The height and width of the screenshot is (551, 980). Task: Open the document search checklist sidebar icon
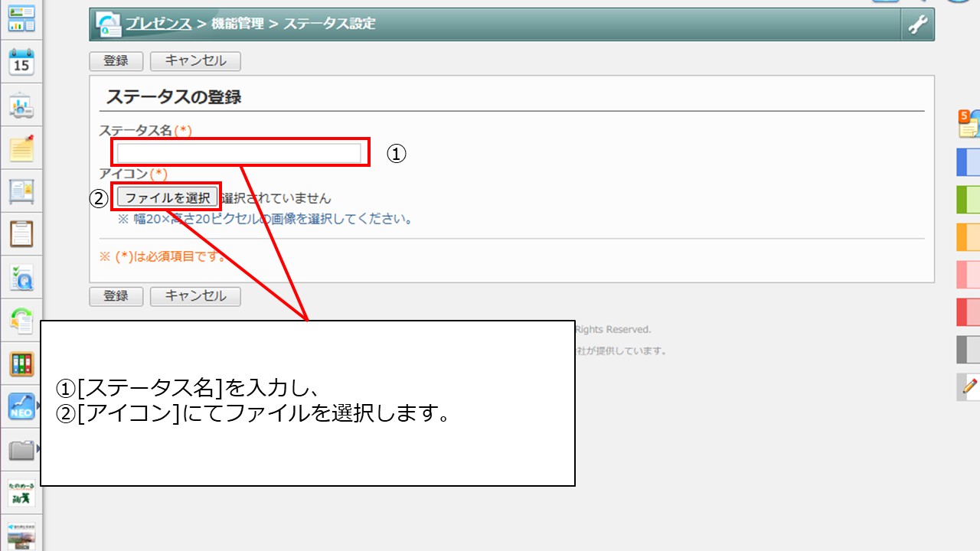pyautogui.click(x=21, y=277)
